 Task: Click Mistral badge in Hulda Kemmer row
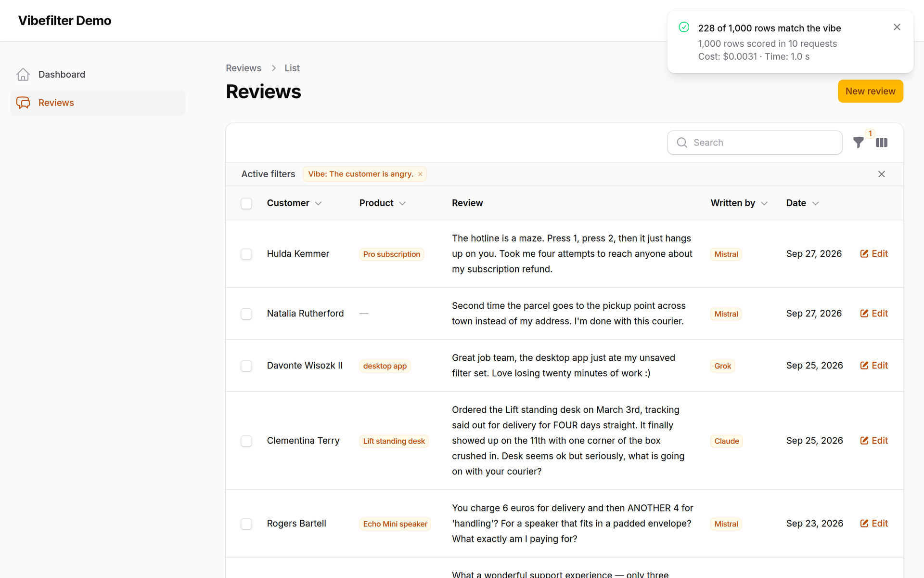[x=726, y=254]
